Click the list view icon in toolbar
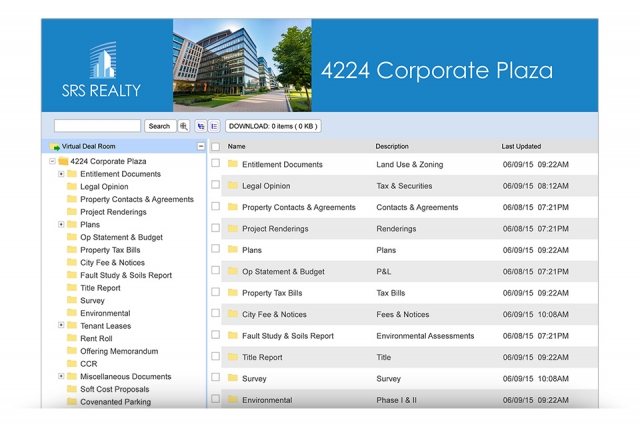Image resolution: width=640 pixels, height=427 pixels. click(x=214, y=127)
